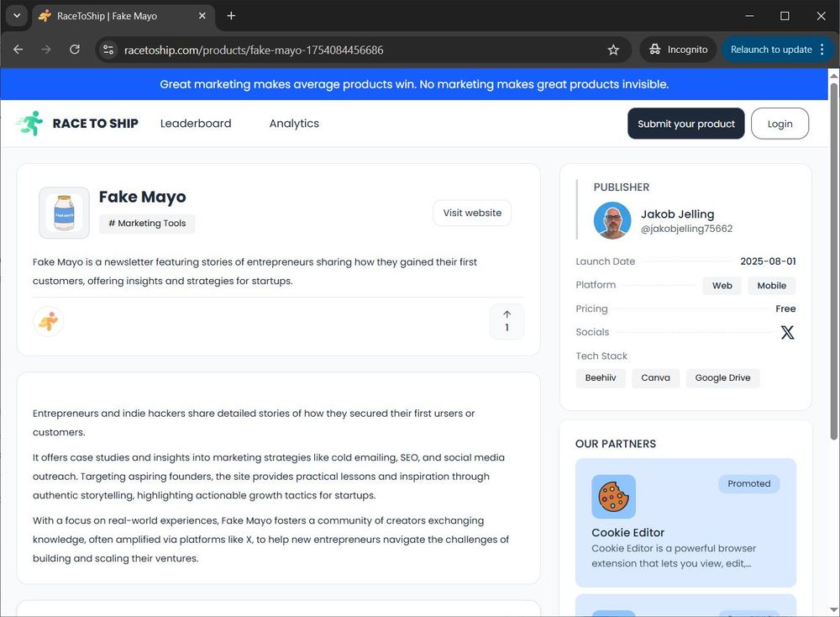Click the Cookie Editor description text
The image size is (840, 617).
pos(674,556)
